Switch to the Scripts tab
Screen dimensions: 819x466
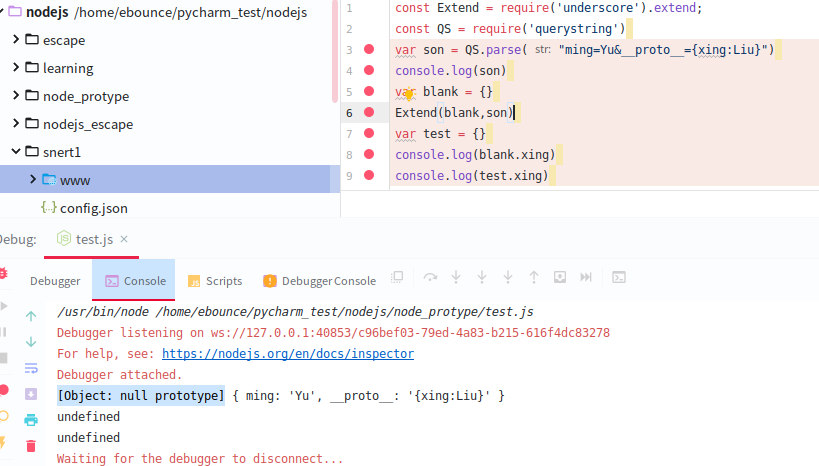click(x=214, y=281)
